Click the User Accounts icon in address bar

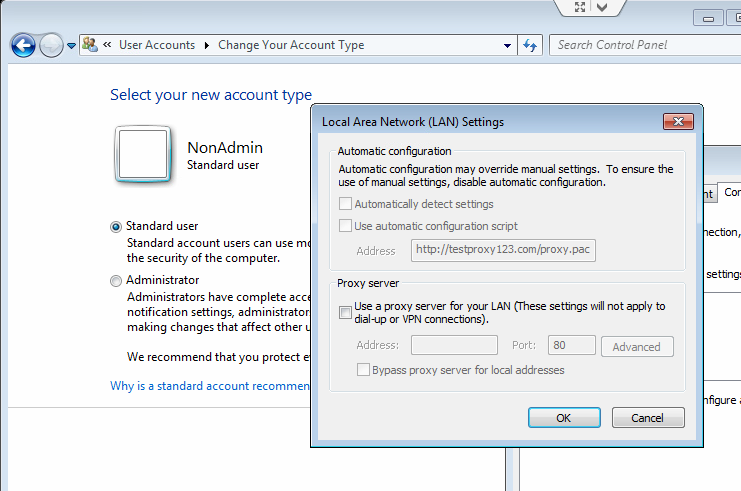point(90,45)
